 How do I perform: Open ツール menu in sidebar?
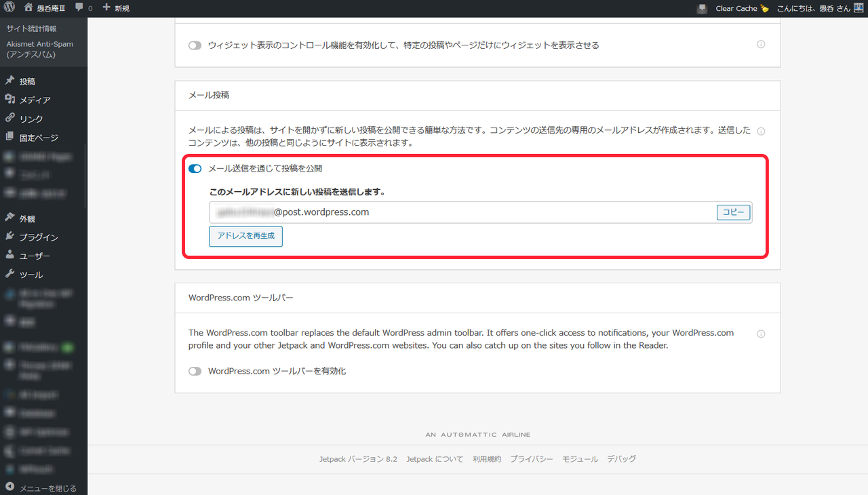click(31, 275)
